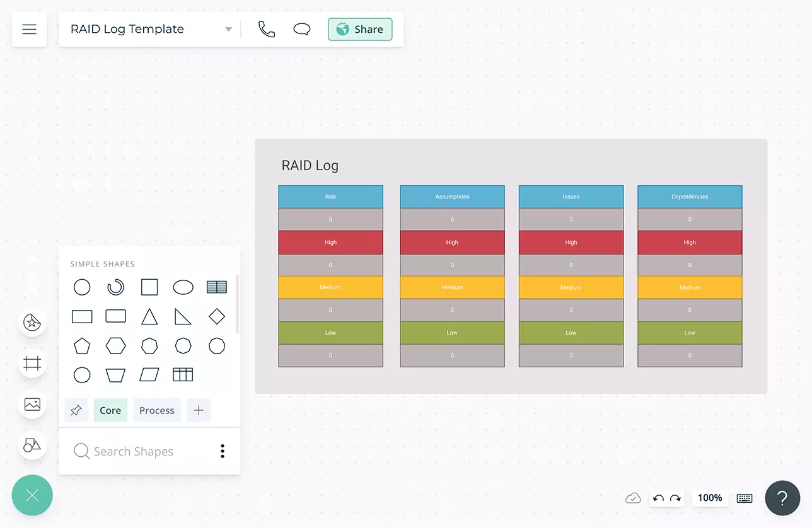812x528 pixels.
Task: Select the square shape
Action: pyautogui.click(x=149, y=287)
